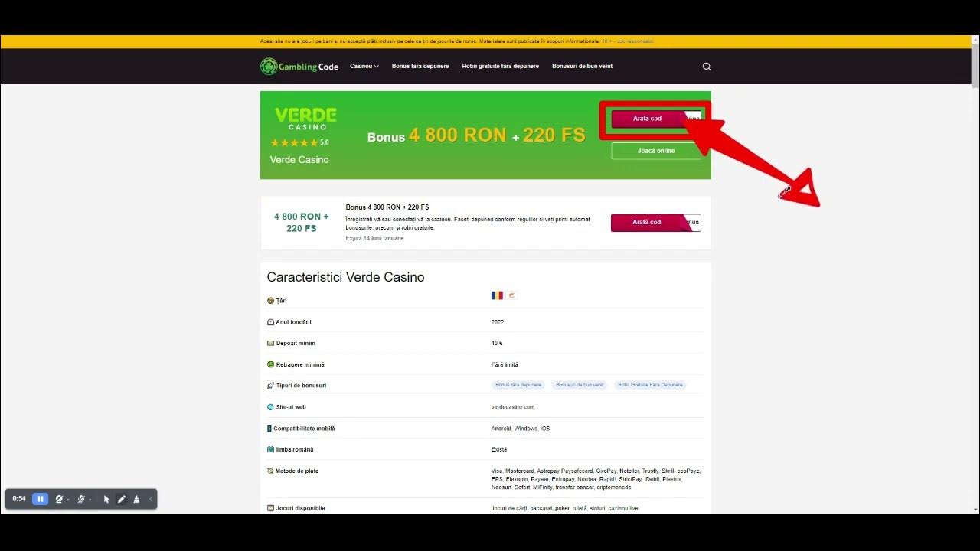Image resolution: width=980 pixels, height=551 pixels.
Task: Click the eraser/clear annotations tool
Action: click(137, 499)
